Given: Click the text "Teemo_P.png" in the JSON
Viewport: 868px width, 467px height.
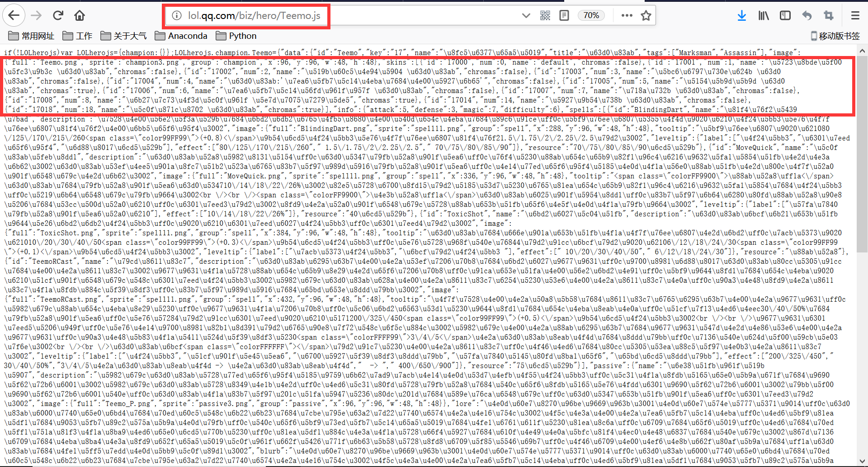Looking at the screenshot, I should pos(128,404).
